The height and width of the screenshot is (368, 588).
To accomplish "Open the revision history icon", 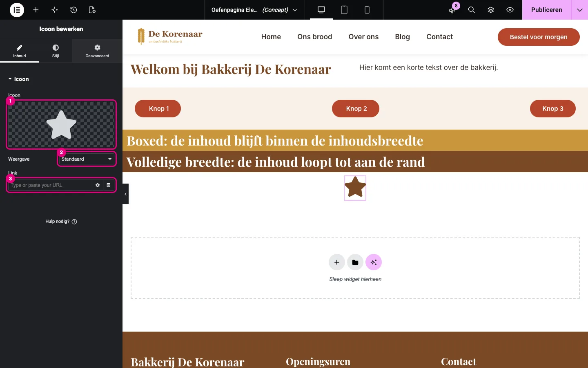I will coord(73,10).
